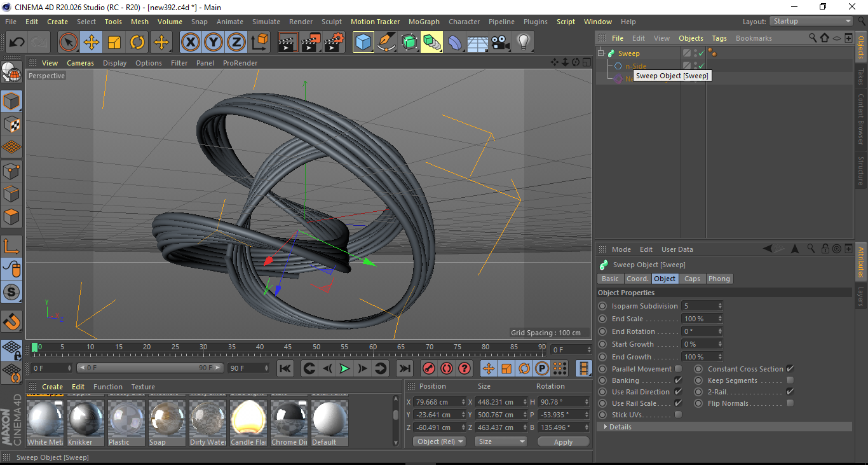Toggle Flip Normals checkbox
The image size is (868, 465).
click(790, 403)
